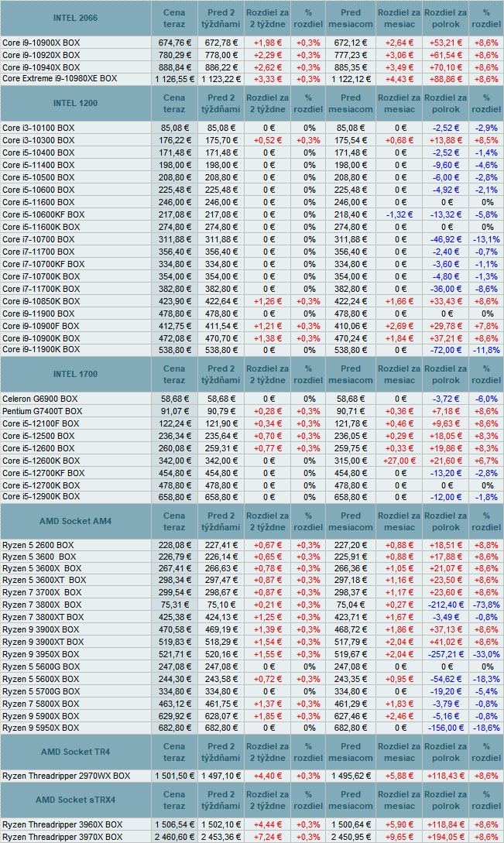
Task: Click "Pred mesiacom" header in AMD Socket AM4 section
Action: click(351, 521)
